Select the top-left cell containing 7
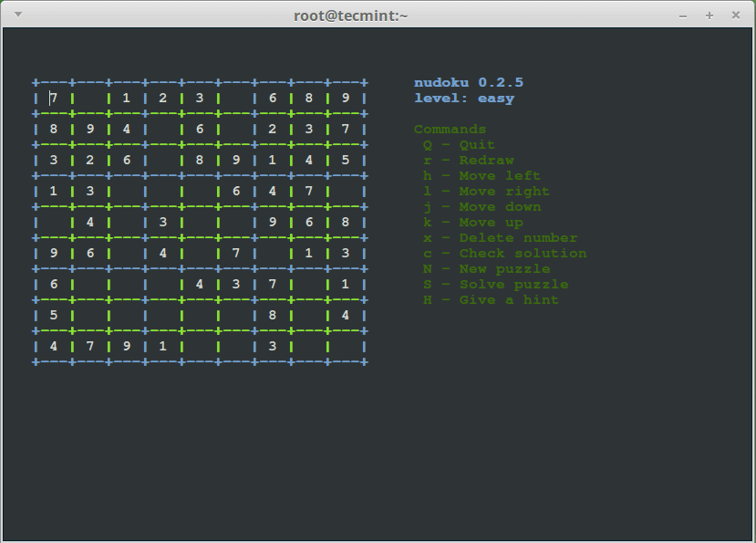This screenshot has height=543, width=756. [x=54, y=98]
